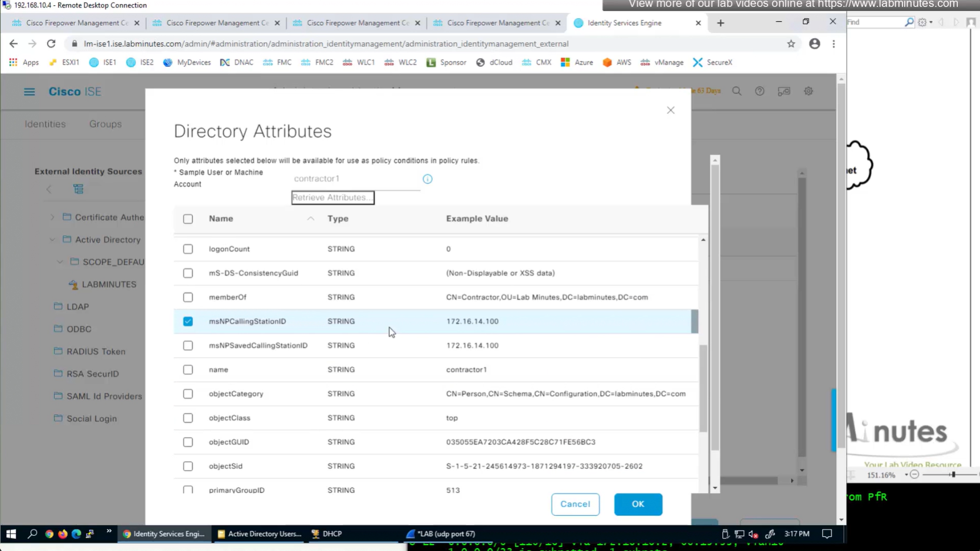Click the info icon beside sample account field
The height and width of the screenshot is (551, 980).
pyautogui.click(x=427, y=179)
